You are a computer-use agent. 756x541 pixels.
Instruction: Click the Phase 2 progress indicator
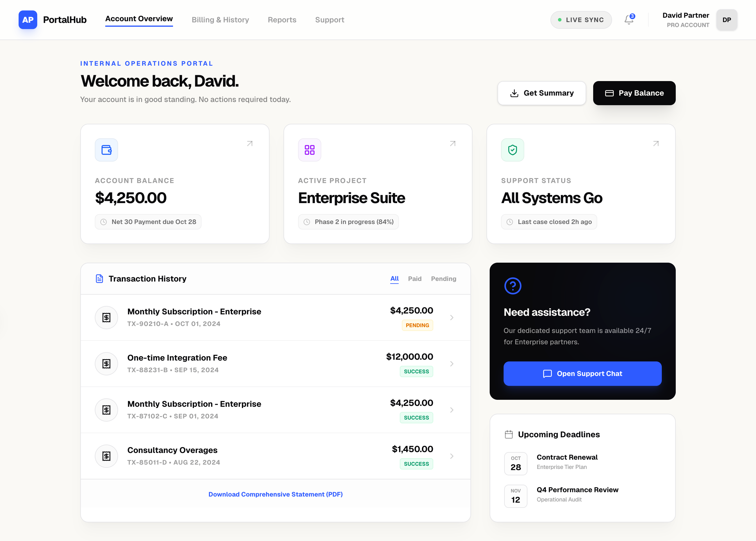pyautogui.click(x=348, y=221)
